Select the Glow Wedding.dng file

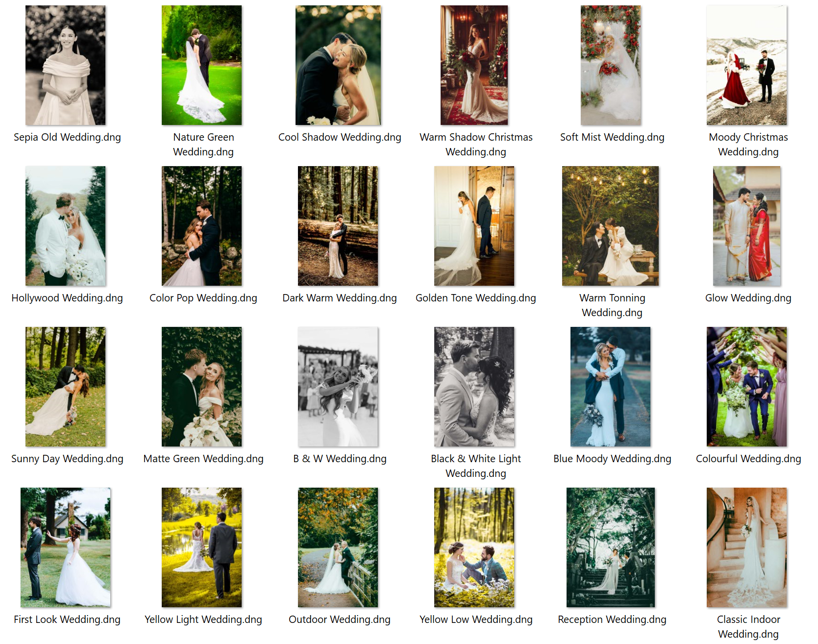click(746, 226)
